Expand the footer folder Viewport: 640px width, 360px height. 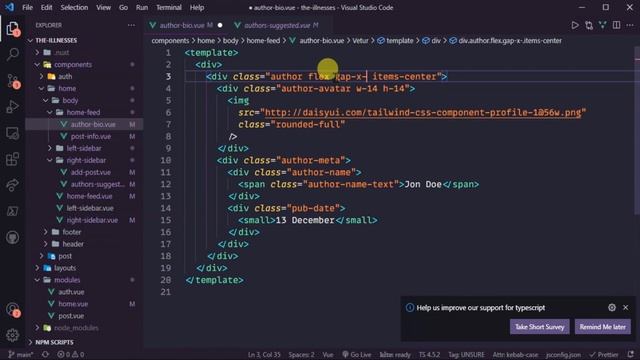45,232
